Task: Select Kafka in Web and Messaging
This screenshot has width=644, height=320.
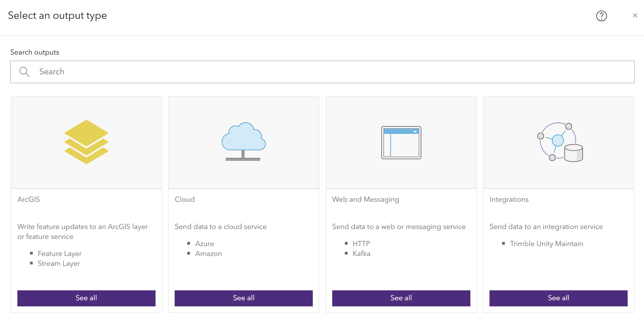Action: 362,254
